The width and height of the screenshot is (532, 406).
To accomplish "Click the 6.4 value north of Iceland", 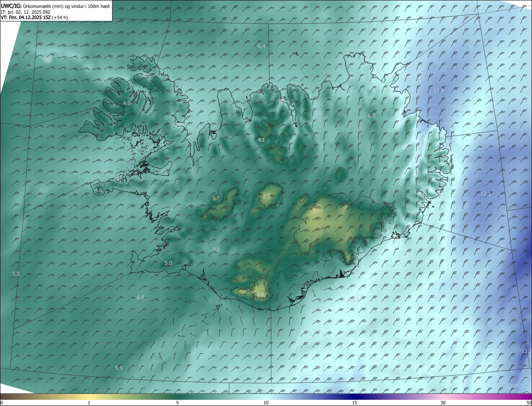I will 261,46.
